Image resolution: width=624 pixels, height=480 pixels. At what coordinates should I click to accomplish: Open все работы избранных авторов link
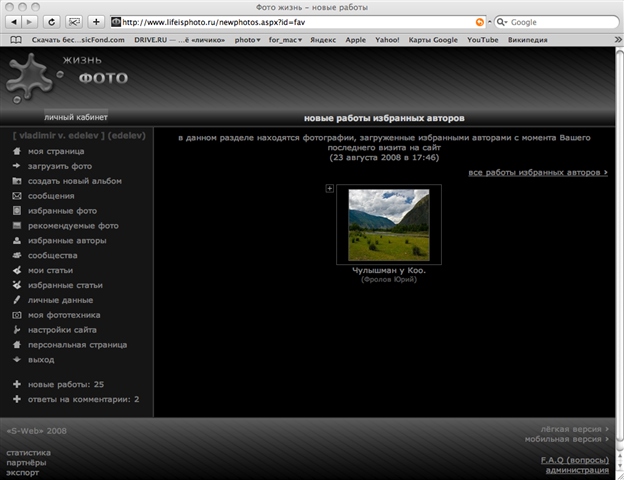(537, 173)
